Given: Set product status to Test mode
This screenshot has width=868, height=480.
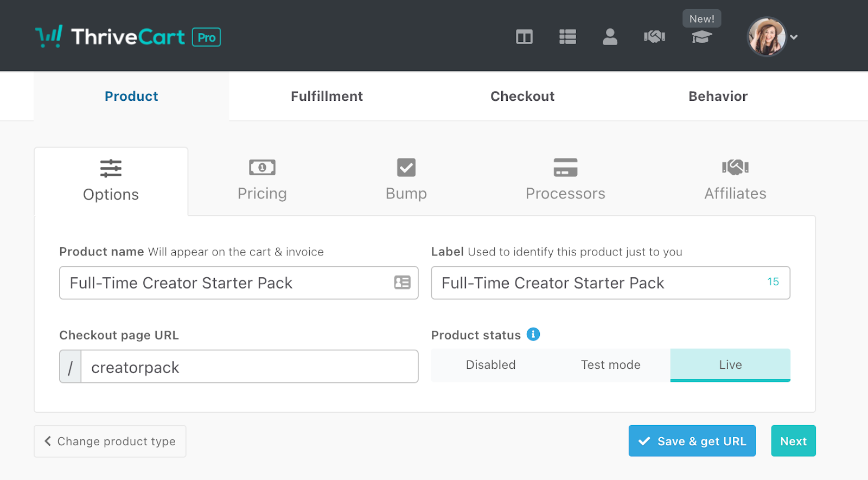Looking at the screenshot, I should tap(610, 365).
